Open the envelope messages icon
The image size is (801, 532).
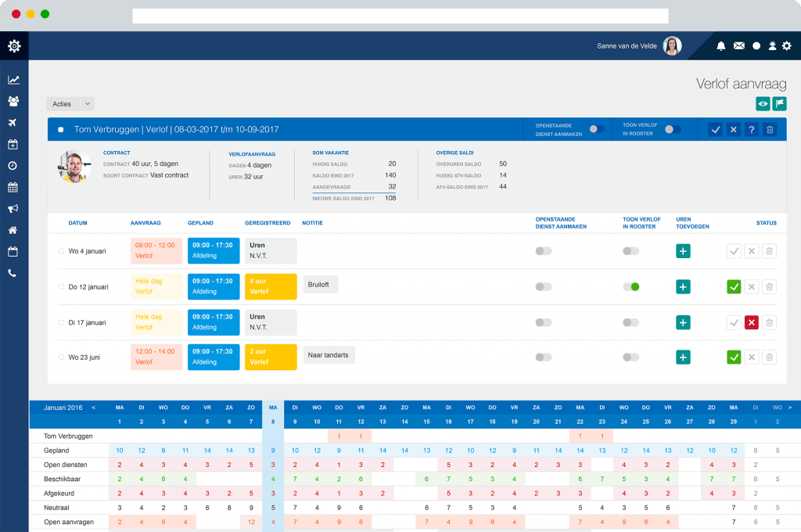coord(738,46)
